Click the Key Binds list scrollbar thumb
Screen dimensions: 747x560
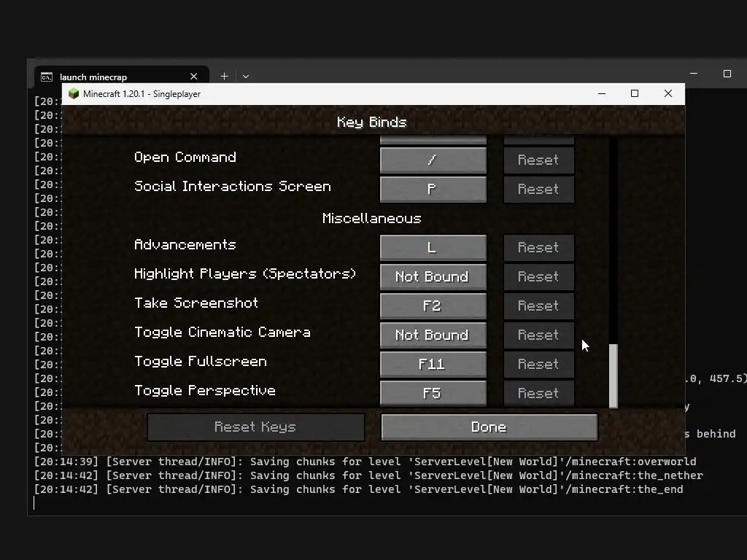click(614, 376)
